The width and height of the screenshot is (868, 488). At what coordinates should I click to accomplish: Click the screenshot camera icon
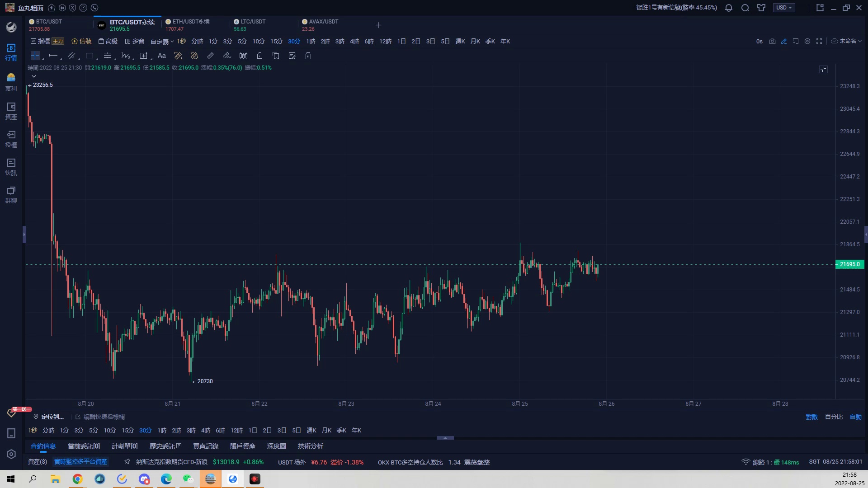click(772, 41)
